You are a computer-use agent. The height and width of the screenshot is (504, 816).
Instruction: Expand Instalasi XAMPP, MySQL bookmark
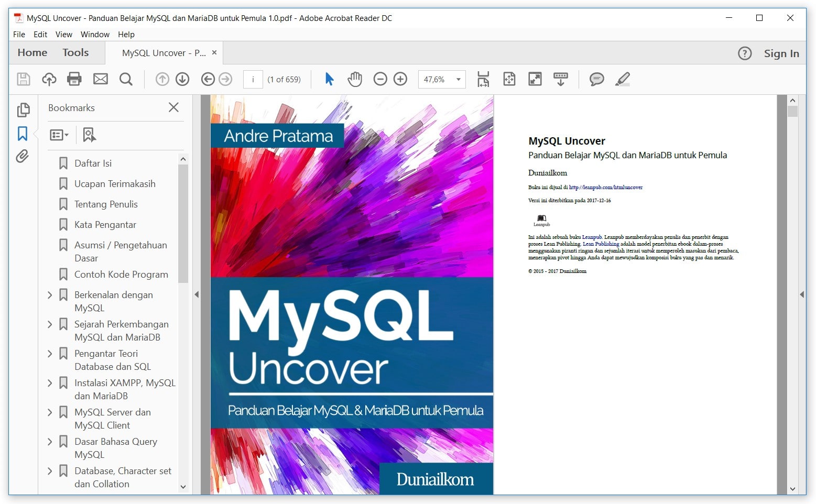click(x=50, y=383)
